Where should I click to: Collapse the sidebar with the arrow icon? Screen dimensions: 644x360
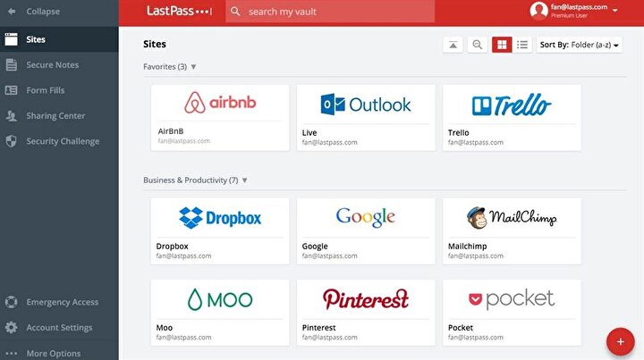[12, 12]
